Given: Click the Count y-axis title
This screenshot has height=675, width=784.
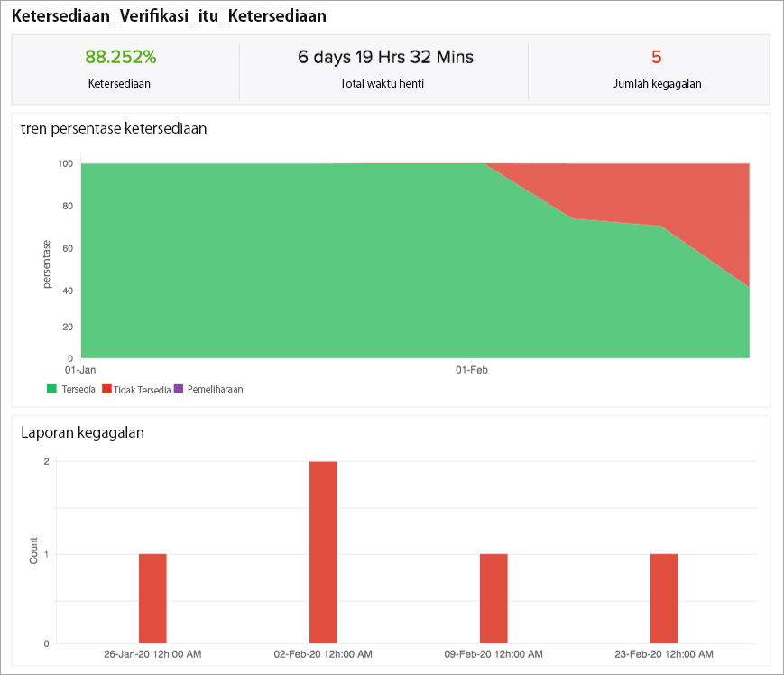Looking at the screenshot, I should (x=33, y=551).
